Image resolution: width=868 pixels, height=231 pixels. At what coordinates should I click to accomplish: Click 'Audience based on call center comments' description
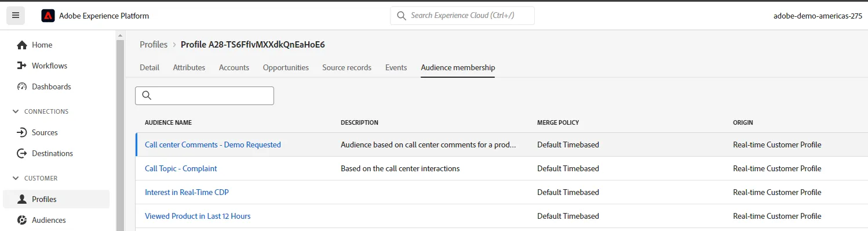pos(428,145)
